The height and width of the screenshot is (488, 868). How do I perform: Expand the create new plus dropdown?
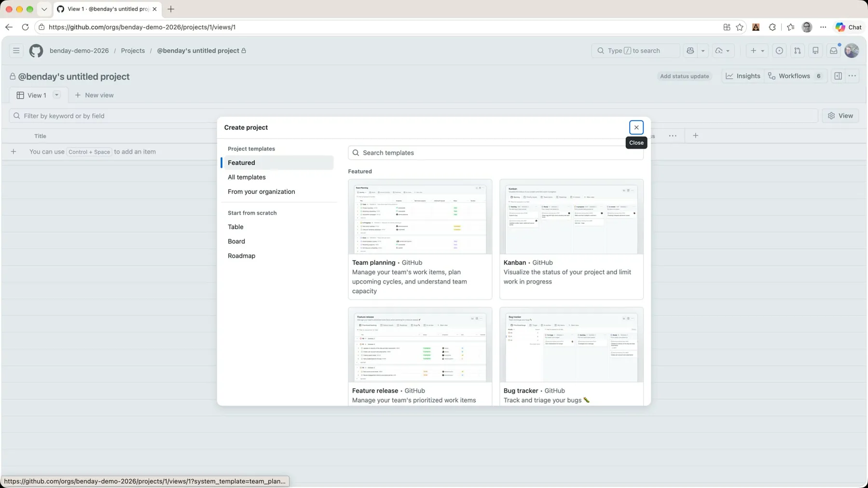(x=757, y=51)
